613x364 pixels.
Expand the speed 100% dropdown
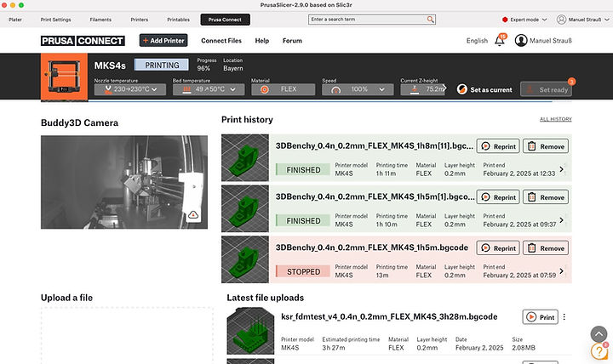pyautogui.click(x=358, y=89)
